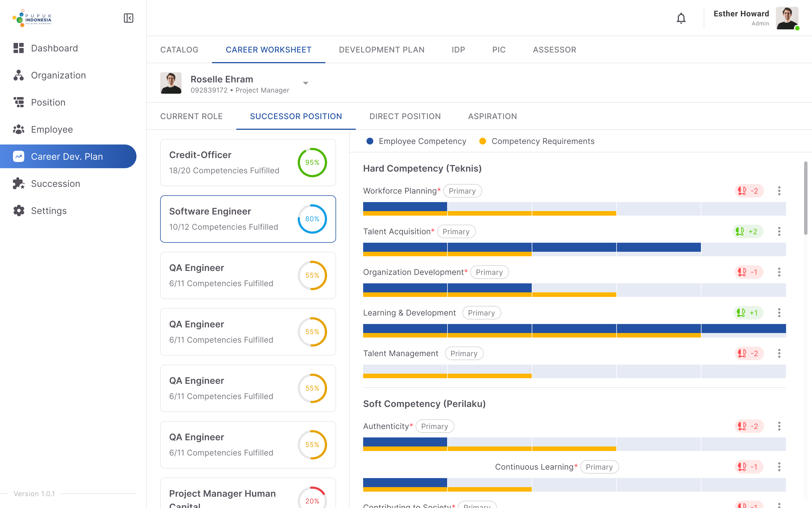This screenshot has height=508, width=812.
Task: Click the +1 gap badge for Learning & Development
Action: click(x=748, y=313)
